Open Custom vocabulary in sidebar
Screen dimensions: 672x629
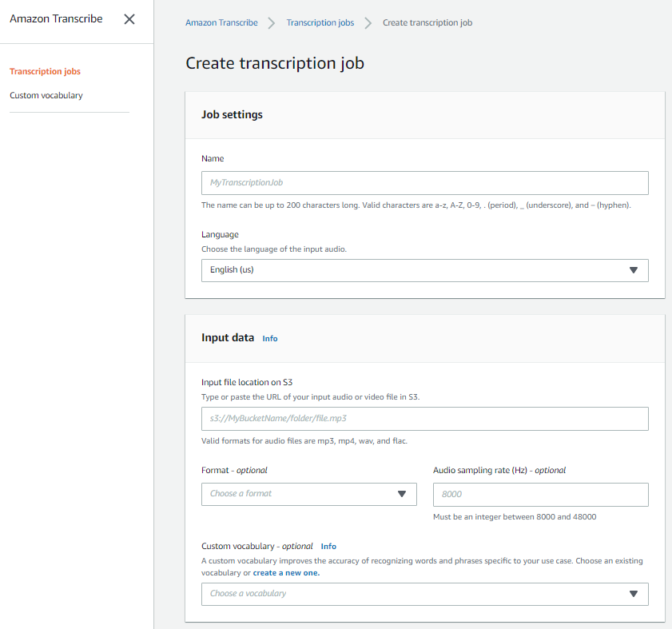(x=46, y=95)
